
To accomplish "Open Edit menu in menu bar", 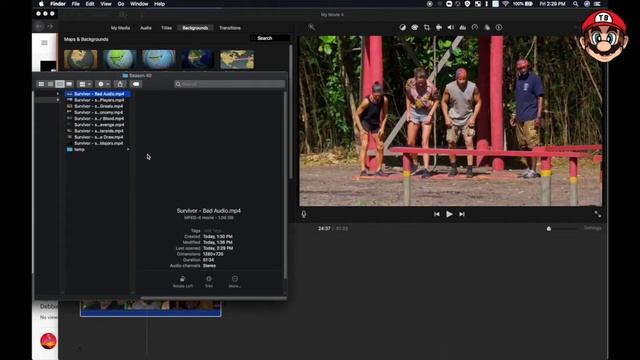I will (x=90, y=4).
